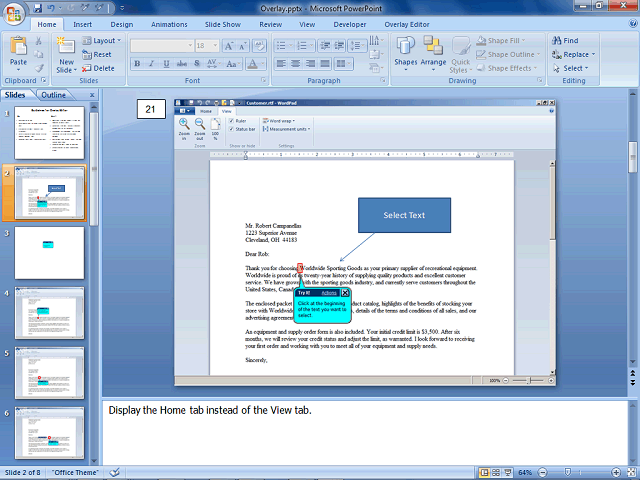Cut selection with the scissors icon
This screenshot has width=640, height=480.
pyautogui.click(x=39, y=40)
